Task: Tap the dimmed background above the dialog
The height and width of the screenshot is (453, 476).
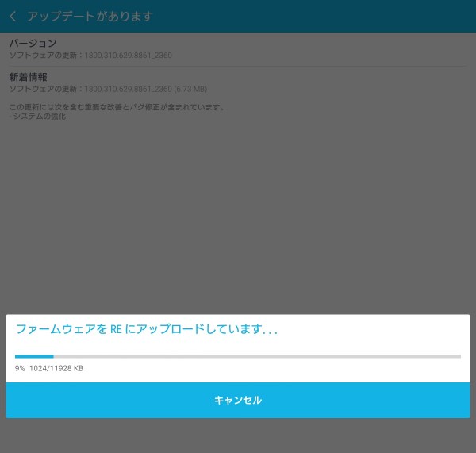Action: click(x=238, y=222)
